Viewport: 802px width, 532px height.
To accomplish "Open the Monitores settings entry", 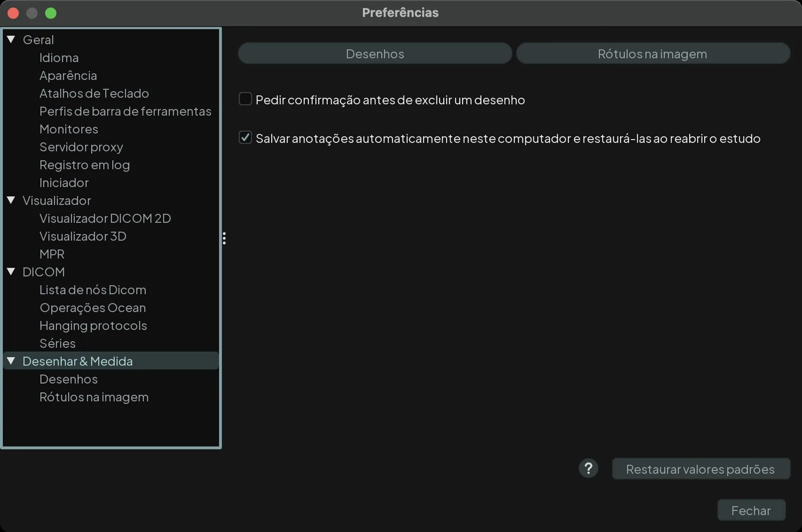I will [69, 129].
